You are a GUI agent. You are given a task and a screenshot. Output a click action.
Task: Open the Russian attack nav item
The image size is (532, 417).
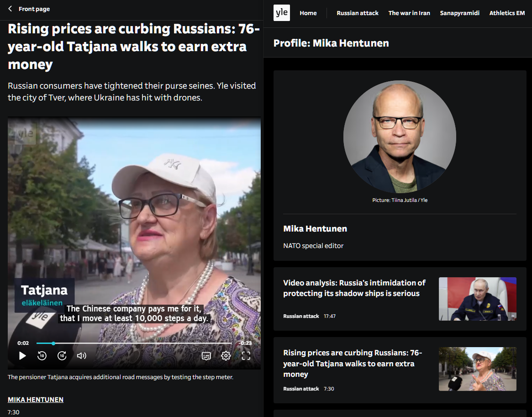[357, 13]
